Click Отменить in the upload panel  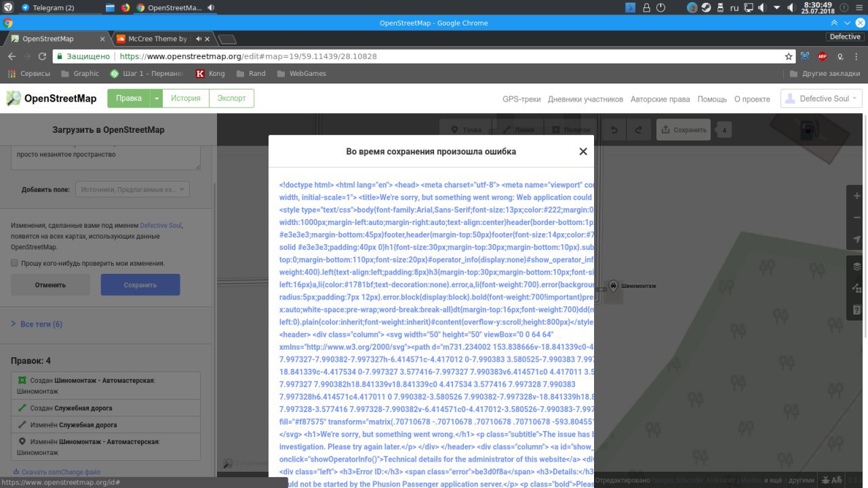50,285
